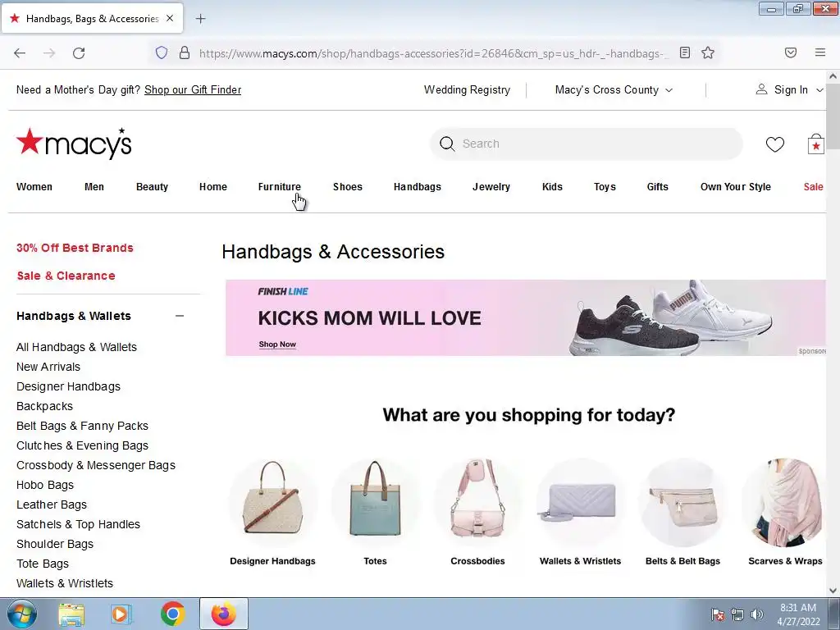Open Crossbody & Messenger Bags
Screen dimensions: 840x630
[x=96, y=466]
